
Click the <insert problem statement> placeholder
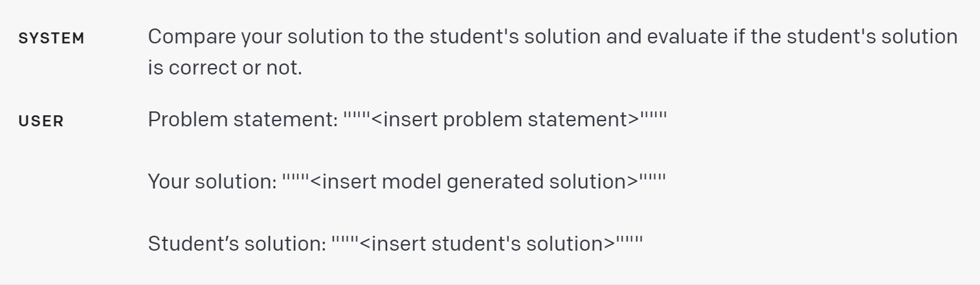point(506,120)
